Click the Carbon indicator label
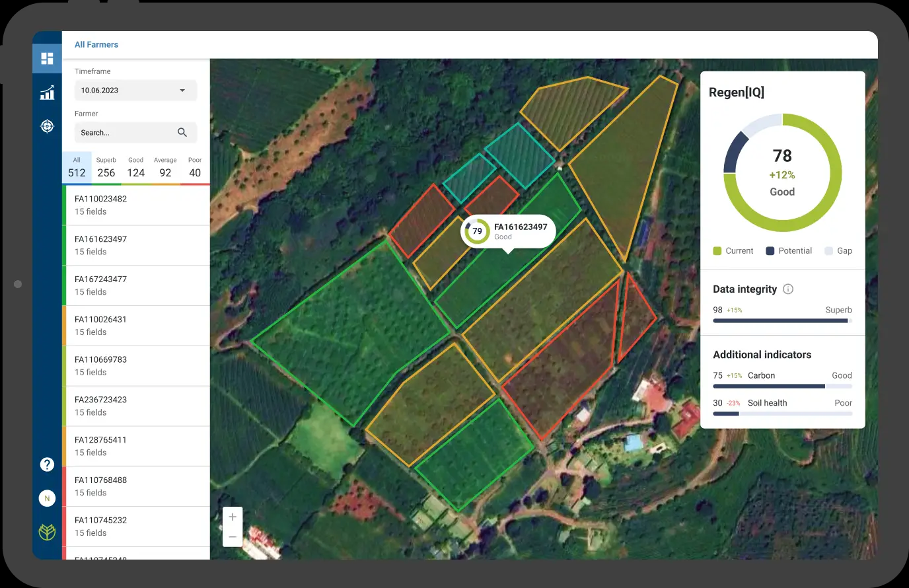Screen dimensions: 909x588 click(761, 375)
